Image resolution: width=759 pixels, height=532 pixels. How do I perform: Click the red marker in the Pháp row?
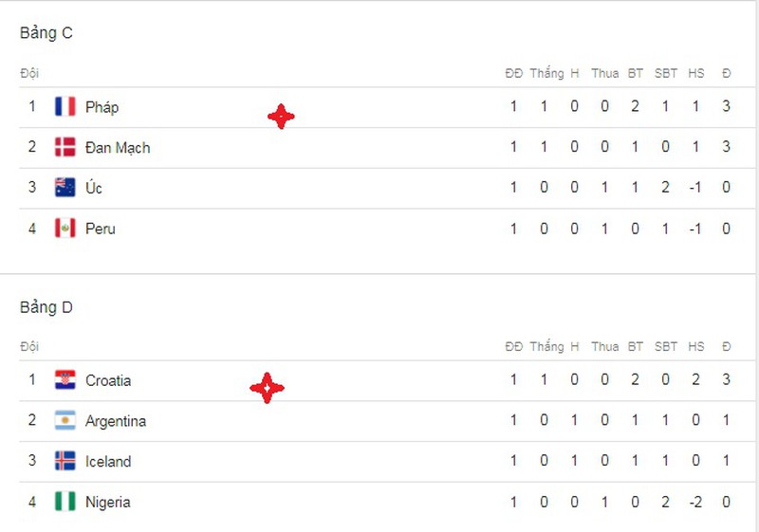point(280,117)
